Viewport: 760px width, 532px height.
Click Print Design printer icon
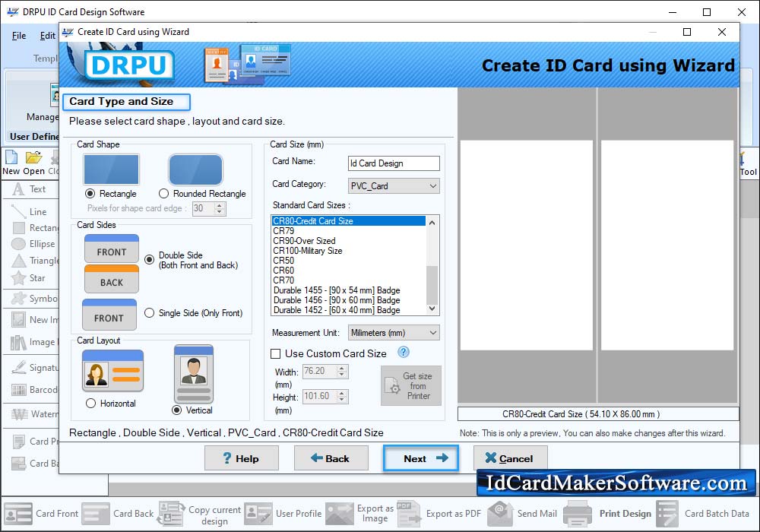tap(578, 514)
